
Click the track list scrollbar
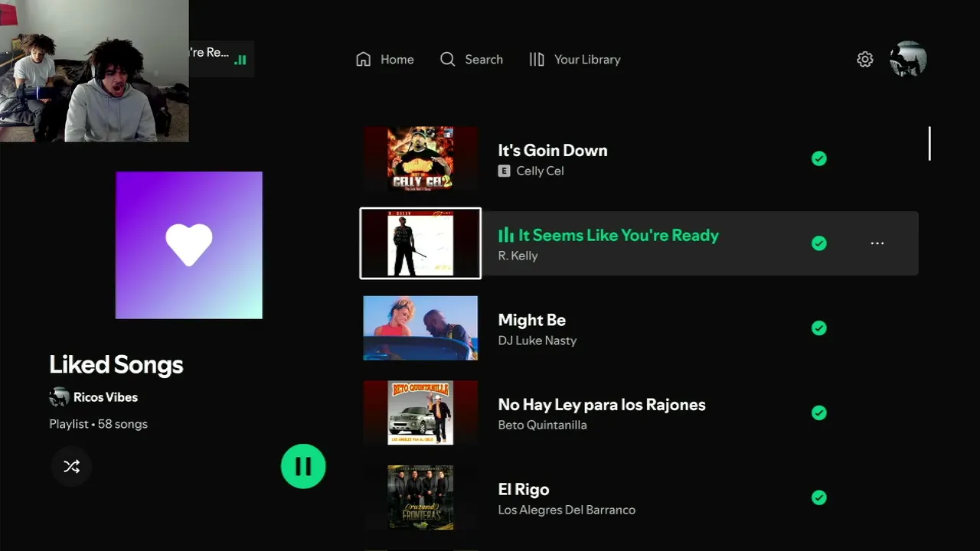(x=929, y=143)
